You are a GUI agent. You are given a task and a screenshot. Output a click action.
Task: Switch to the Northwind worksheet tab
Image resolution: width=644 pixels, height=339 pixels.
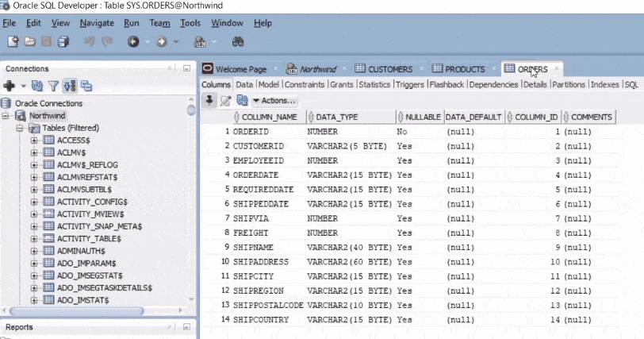318,69
